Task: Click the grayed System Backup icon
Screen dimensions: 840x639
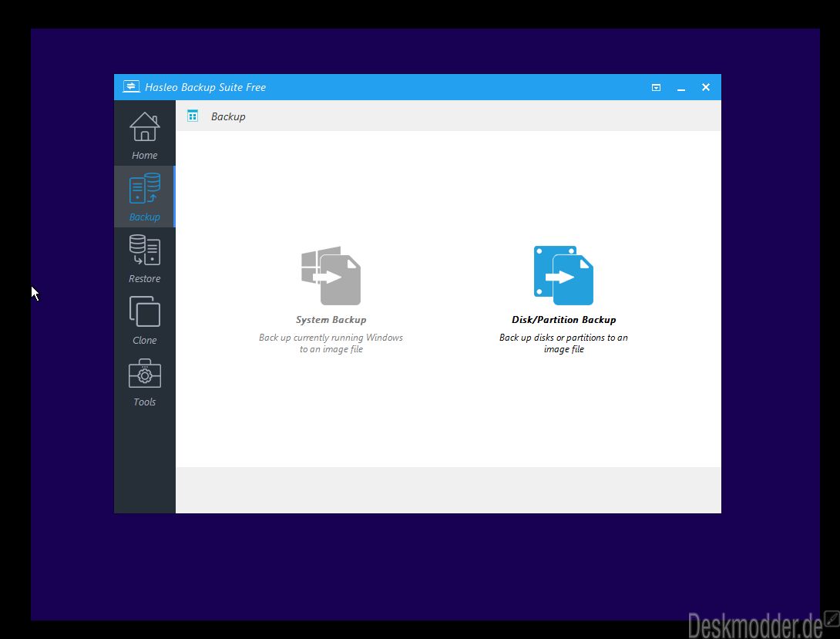Action: pos(331,275)
